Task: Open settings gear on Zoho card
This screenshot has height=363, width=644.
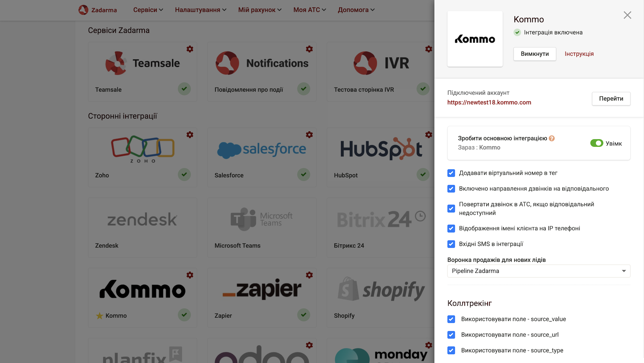Action: point(190,135)
